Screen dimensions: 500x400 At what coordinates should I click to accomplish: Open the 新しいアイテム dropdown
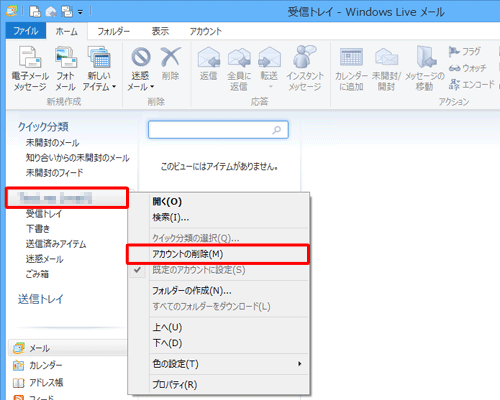coord(99,69)
